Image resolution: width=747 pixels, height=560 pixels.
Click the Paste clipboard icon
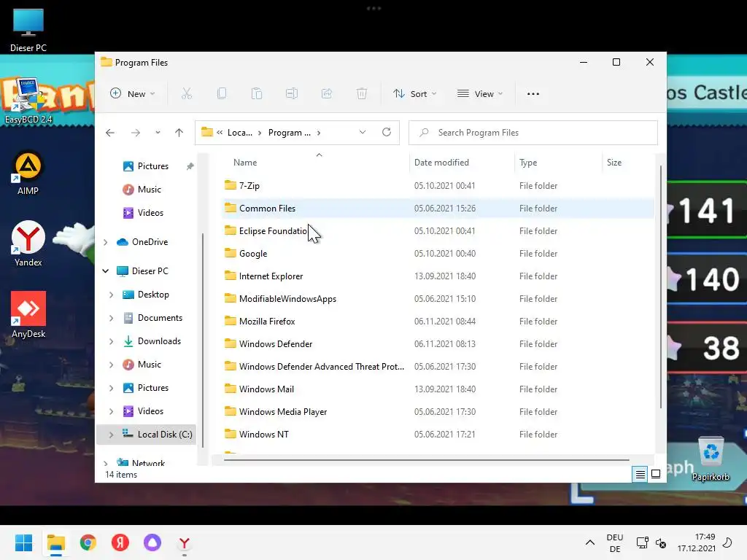click(x=257, y=93)
